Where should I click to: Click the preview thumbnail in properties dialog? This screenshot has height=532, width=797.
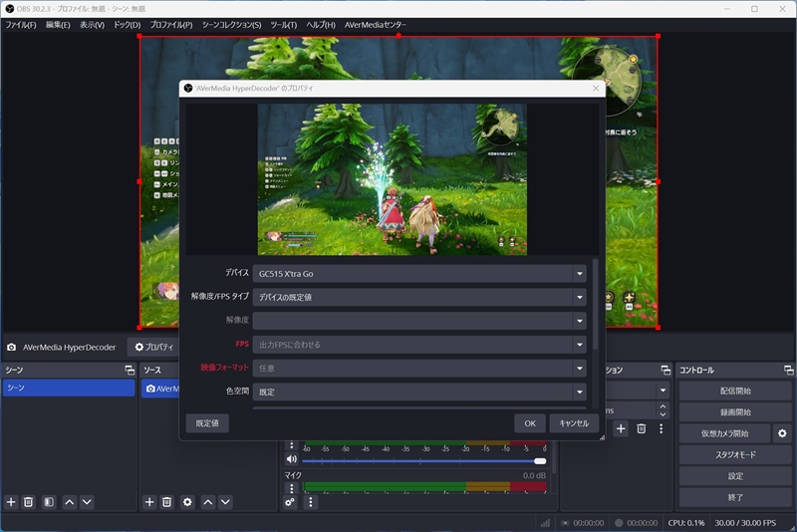(392, 179)
